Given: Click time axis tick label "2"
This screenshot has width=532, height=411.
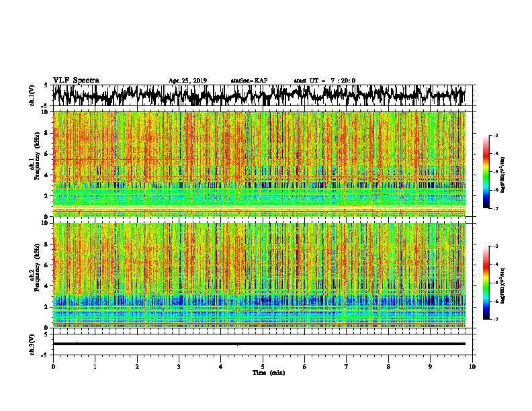Looking at the screenshot, I should (137, 367).
